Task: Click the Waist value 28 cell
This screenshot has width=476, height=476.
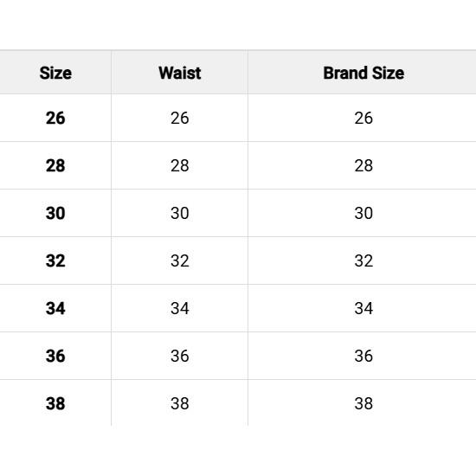Action: pos(180,165)
